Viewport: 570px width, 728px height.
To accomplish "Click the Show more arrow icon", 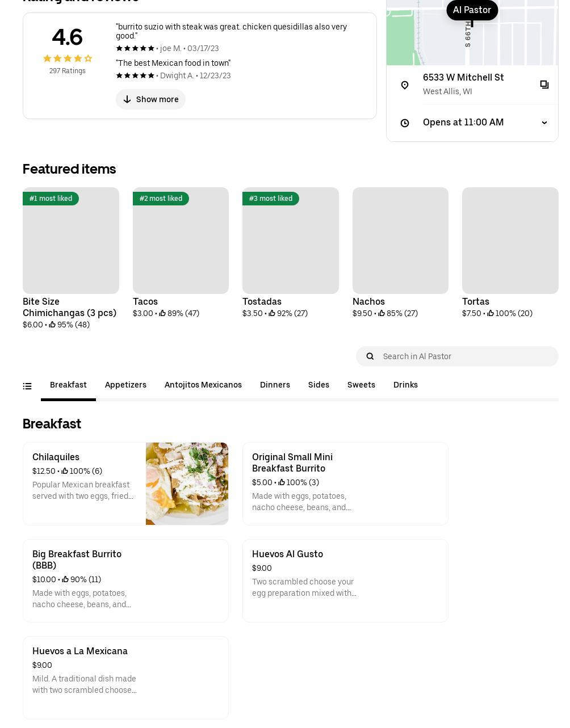I will (127, 99).
